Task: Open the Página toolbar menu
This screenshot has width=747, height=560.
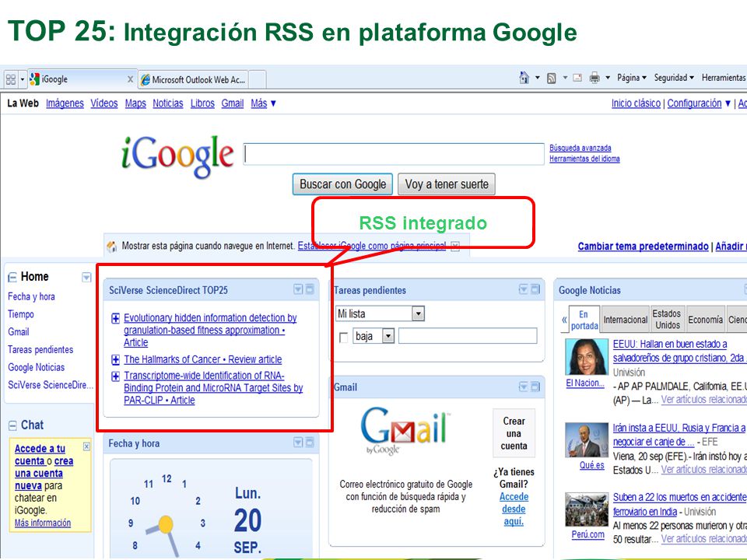Action: point(632,78)
